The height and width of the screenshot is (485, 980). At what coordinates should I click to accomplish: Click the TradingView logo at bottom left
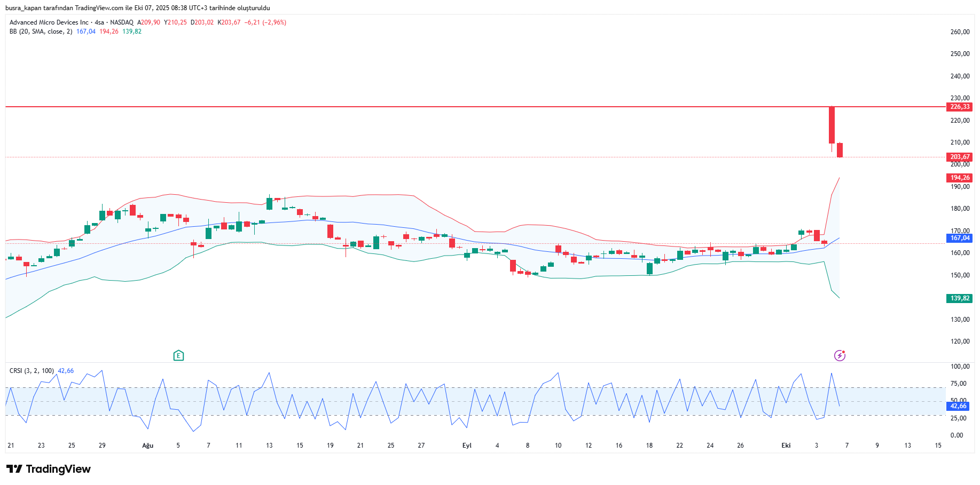point(49,469)
